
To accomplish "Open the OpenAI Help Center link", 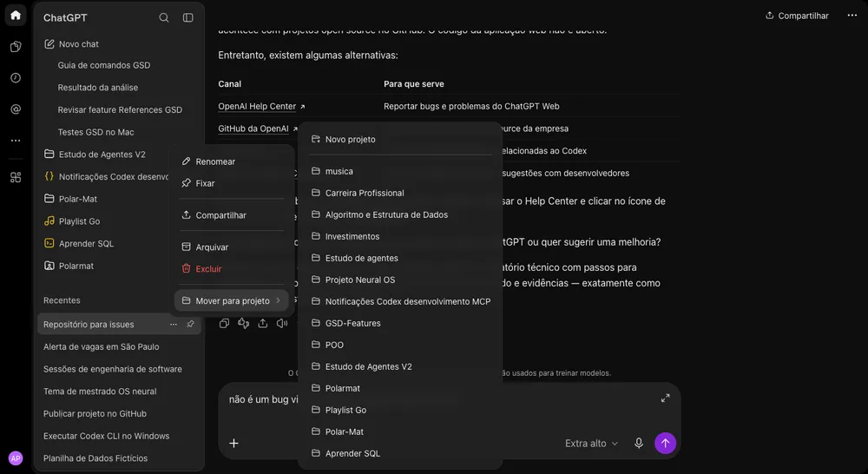I will tap(261, 106).
